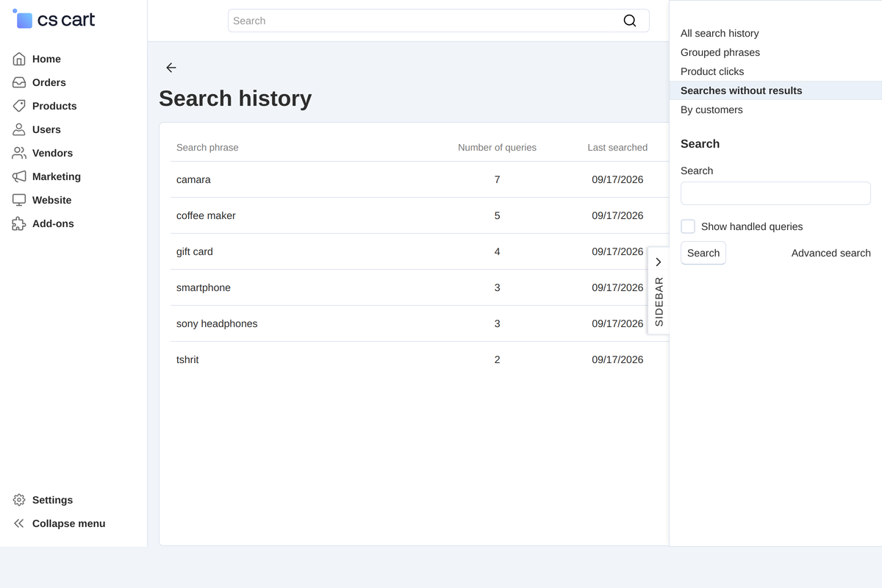Click the Search history page title
The height and width of the screenshot is (588, 882).
[235, 98]
